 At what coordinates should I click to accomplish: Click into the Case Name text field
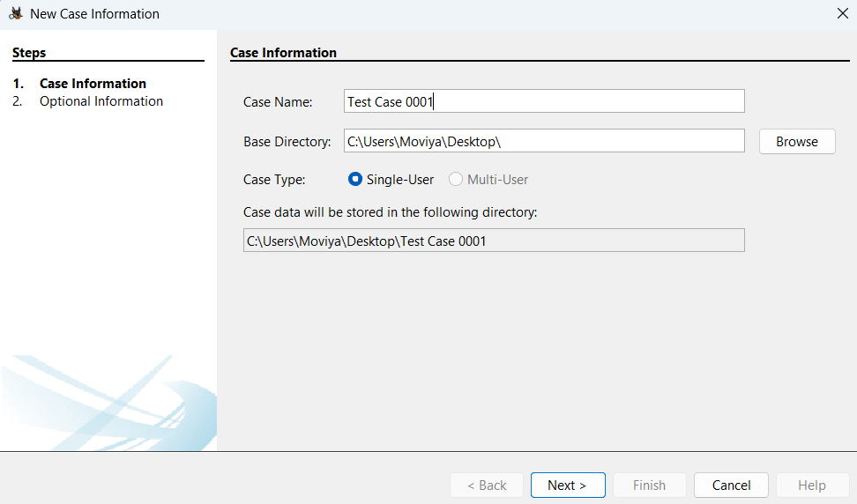pos(544,101)
